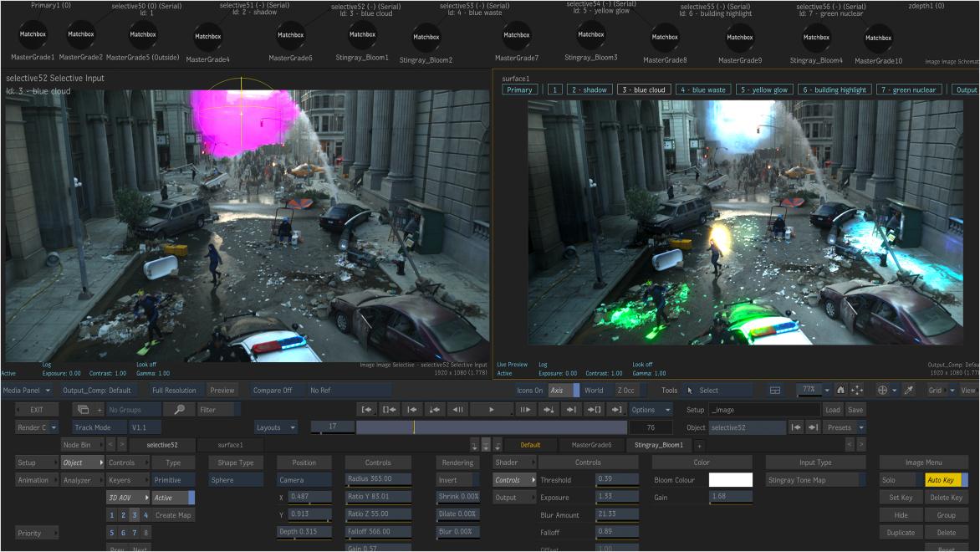Click the magnifier search icon beside No Groups
The image size is (980, 552).
tap(180, 410)
